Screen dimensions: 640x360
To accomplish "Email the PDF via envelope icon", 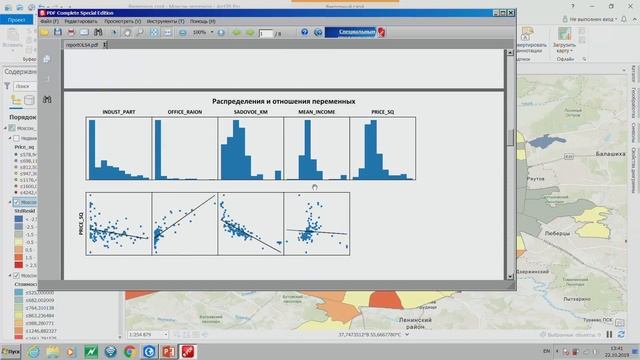I will (84, 32).
